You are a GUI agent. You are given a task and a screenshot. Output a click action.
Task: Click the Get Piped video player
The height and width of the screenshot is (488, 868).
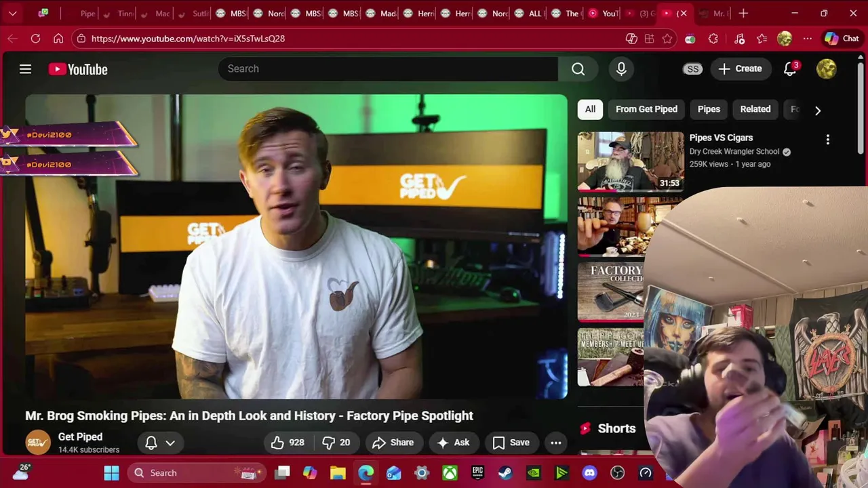(x=296, y=246)
